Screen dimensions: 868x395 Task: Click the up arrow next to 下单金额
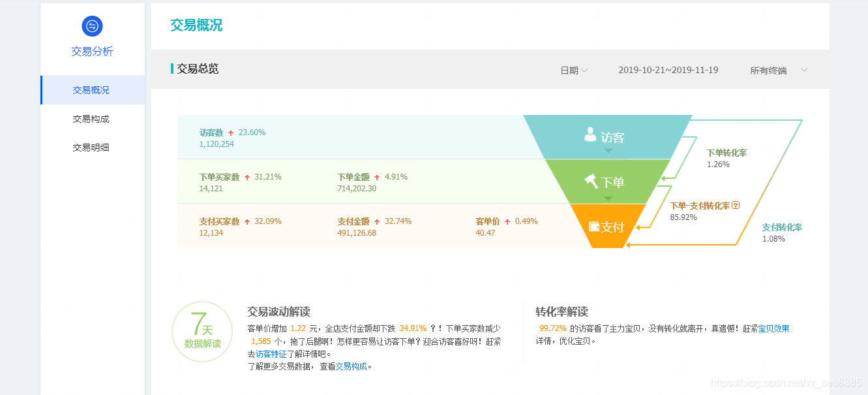[378, 178]
